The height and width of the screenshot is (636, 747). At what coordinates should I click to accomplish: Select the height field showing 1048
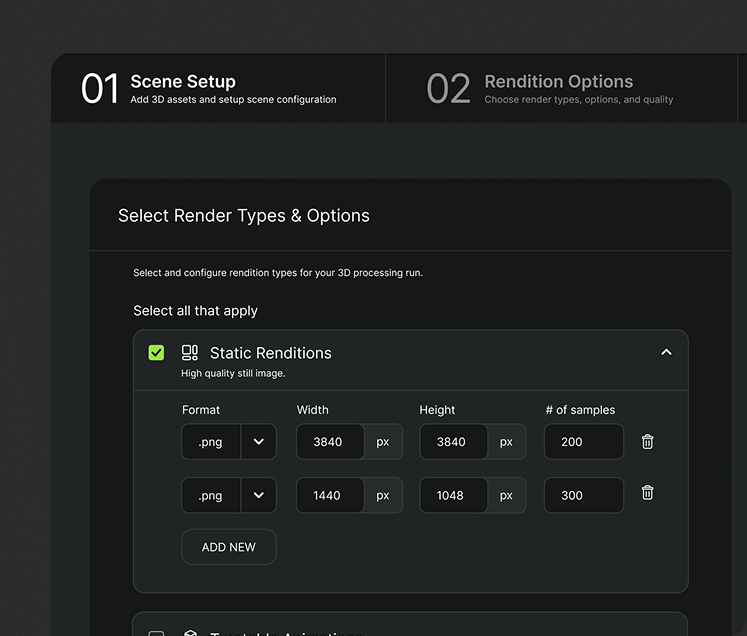click(x=453, y=495)
